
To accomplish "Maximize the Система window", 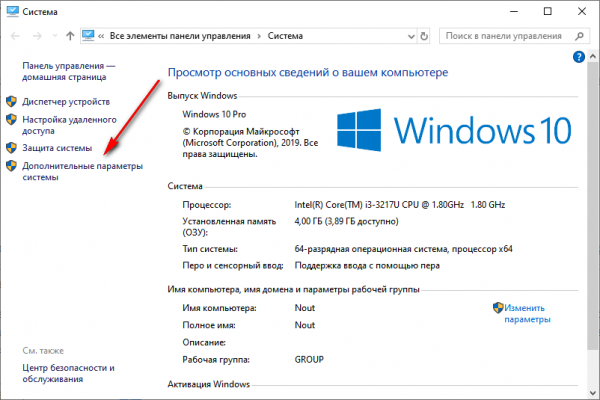I will tap(548, 11).
